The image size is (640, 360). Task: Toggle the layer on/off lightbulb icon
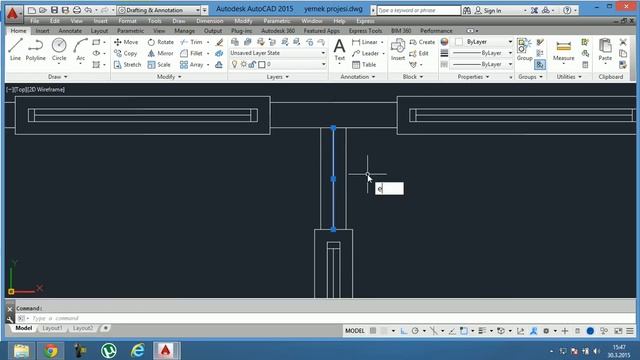tap(234, 64)
